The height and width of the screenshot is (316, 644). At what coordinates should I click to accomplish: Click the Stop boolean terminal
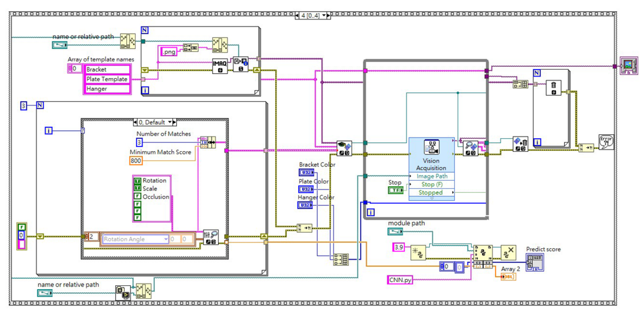395,190
